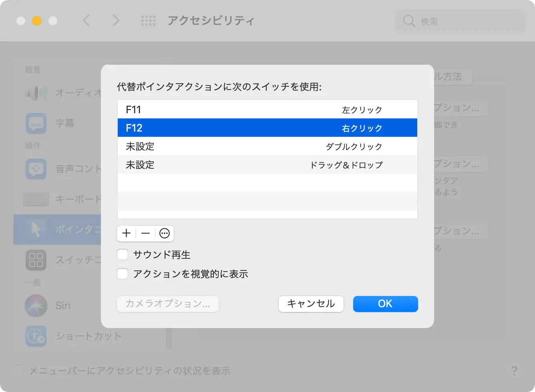This screenshot has width=535, height=392.
Task: Select the 字幕 captions icon in the sidebar
Action: 36,123
